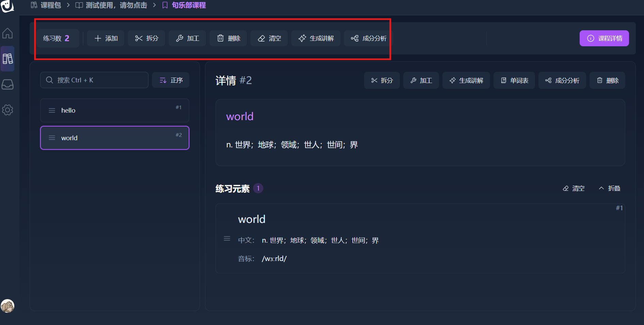Open the inbox tray sidebar icon

tap(7, 84)
